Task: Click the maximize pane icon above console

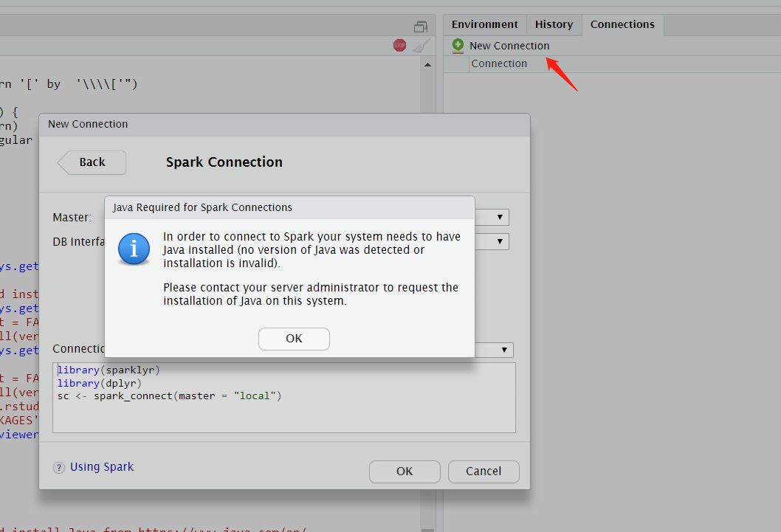Action: pos(421,27)
